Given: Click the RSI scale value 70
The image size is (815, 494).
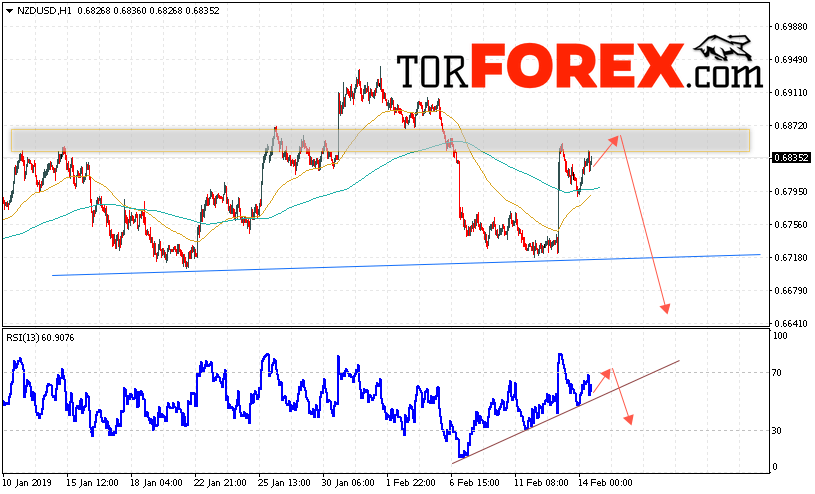Looking at the screenshot, I should coord(777,372).
